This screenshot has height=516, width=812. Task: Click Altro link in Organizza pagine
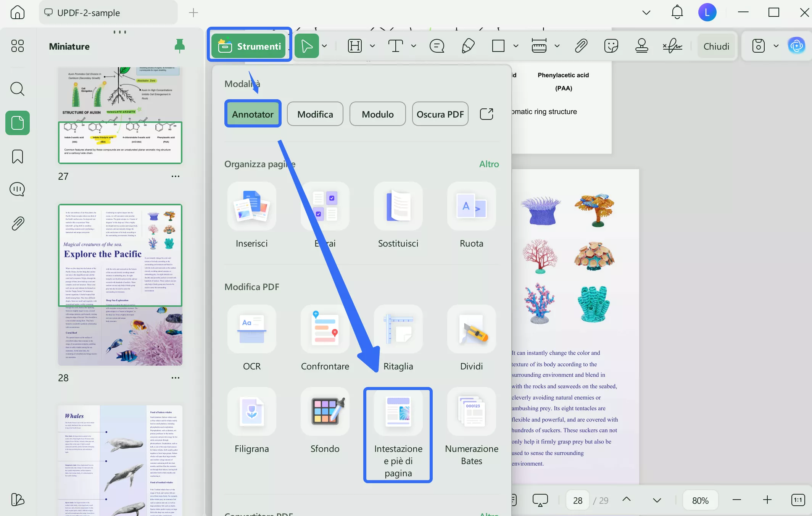click(489, 164)
